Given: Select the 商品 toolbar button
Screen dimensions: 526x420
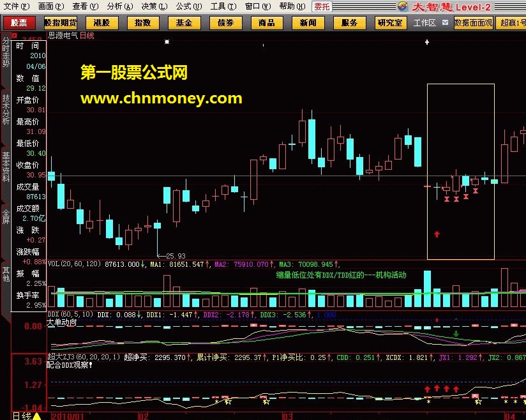Looking at the screenshot, I should pyautogui.click(x=267, y=23).
